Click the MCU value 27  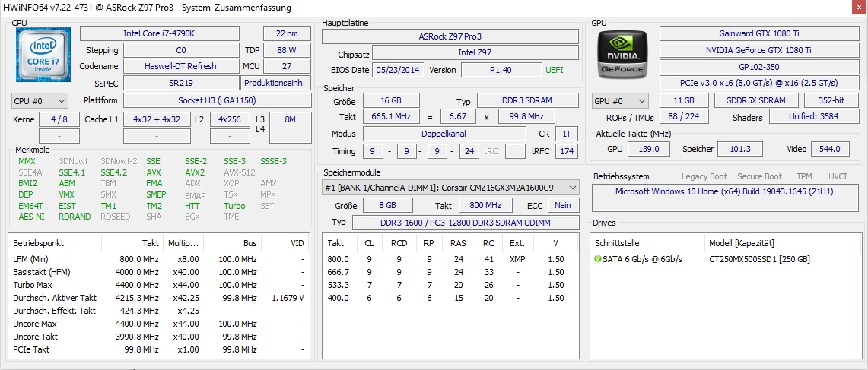click(x=287, y=66)
